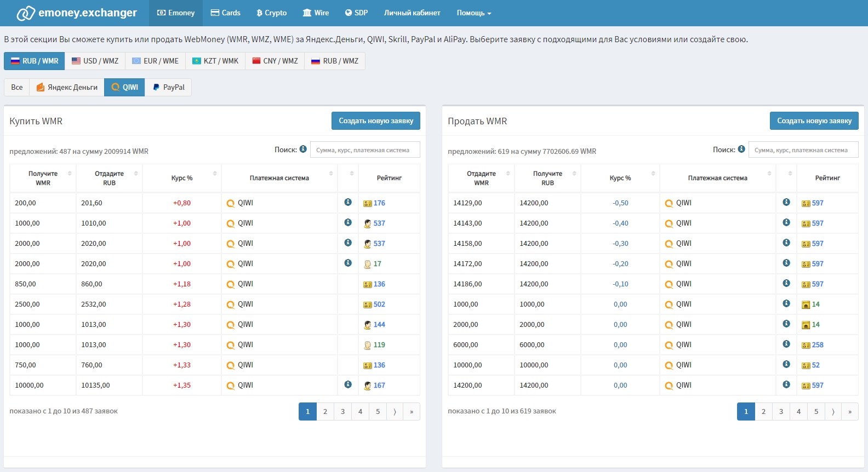
Task: Create new request in Купить WMR panel
Action: [376, 121]
